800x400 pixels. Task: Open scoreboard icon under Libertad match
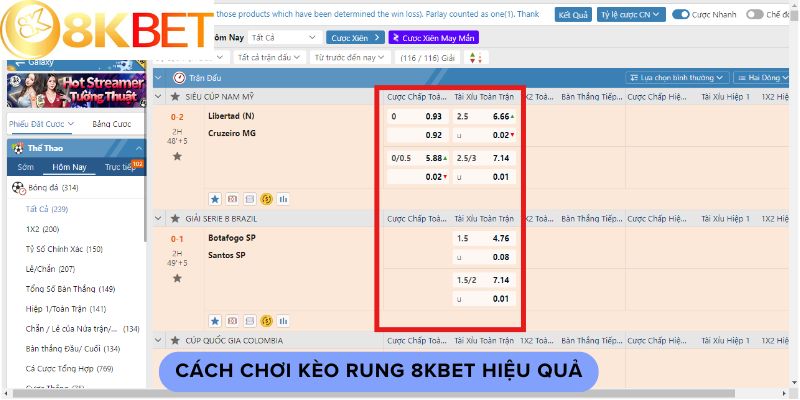pos(249,199)
